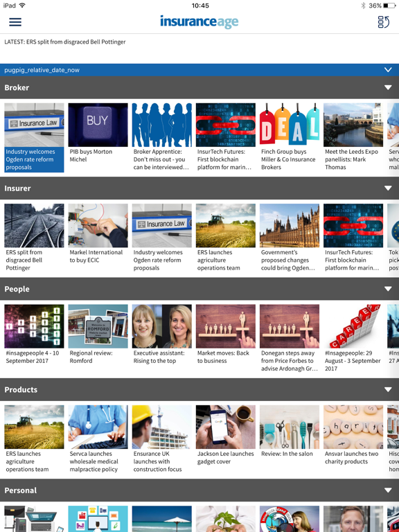Collapse the Broker section arrow

click(x=388, y=87)
